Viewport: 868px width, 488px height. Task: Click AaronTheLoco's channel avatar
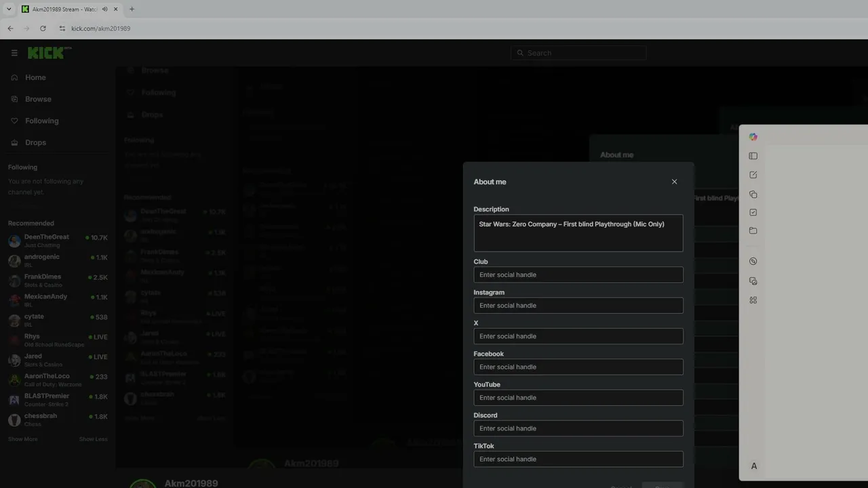(x=14, y=380)
